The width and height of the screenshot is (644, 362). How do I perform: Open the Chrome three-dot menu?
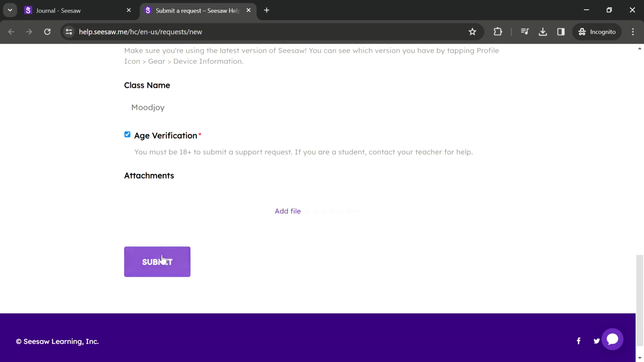[633, 32]
